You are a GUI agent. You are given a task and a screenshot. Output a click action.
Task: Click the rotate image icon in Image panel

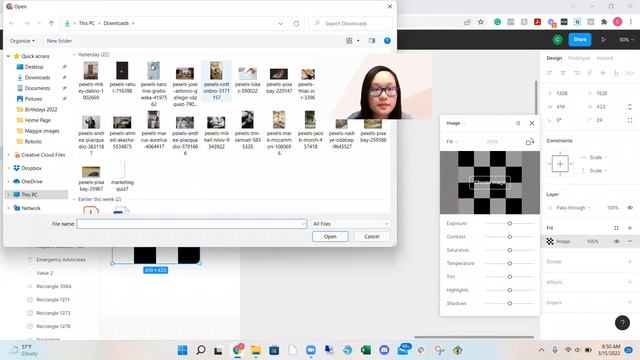[x=530, y=142]
